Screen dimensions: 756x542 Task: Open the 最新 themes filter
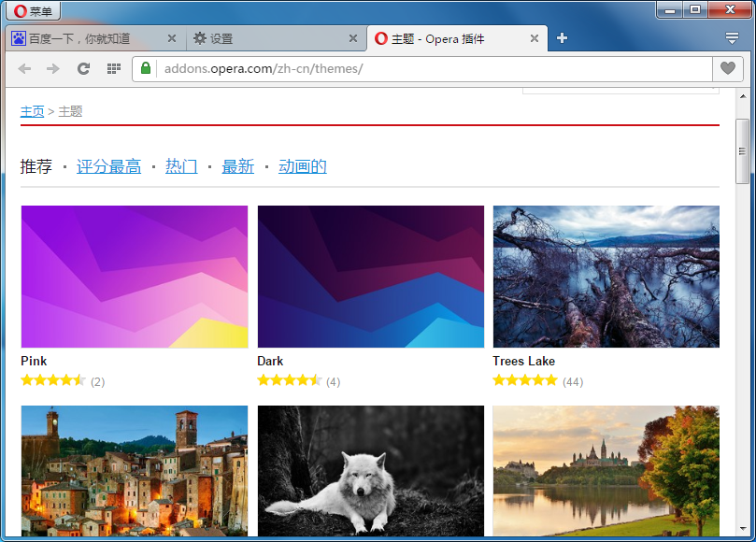click(x=236, y=165)
